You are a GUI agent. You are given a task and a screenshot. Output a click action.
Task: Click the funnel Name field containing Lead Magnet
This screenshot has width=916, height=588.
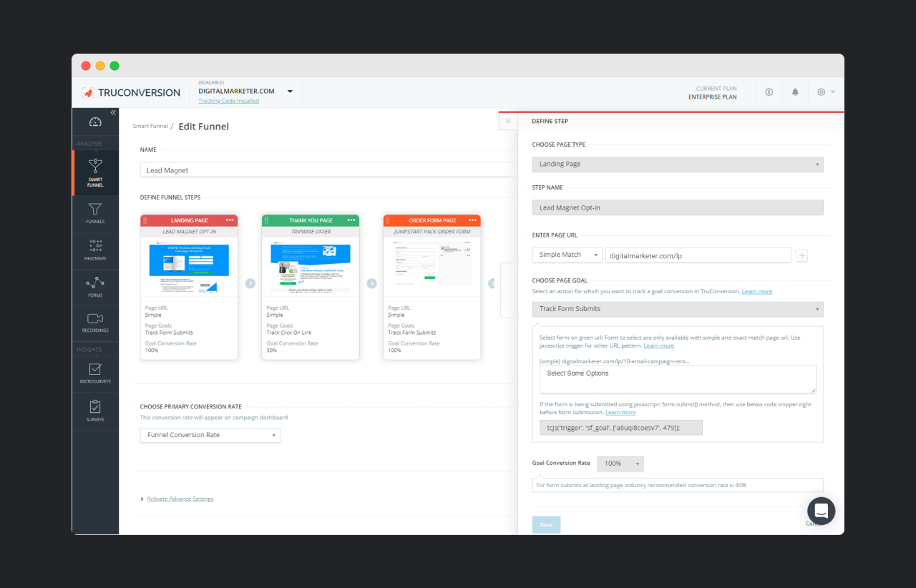(x=327, y=170)
